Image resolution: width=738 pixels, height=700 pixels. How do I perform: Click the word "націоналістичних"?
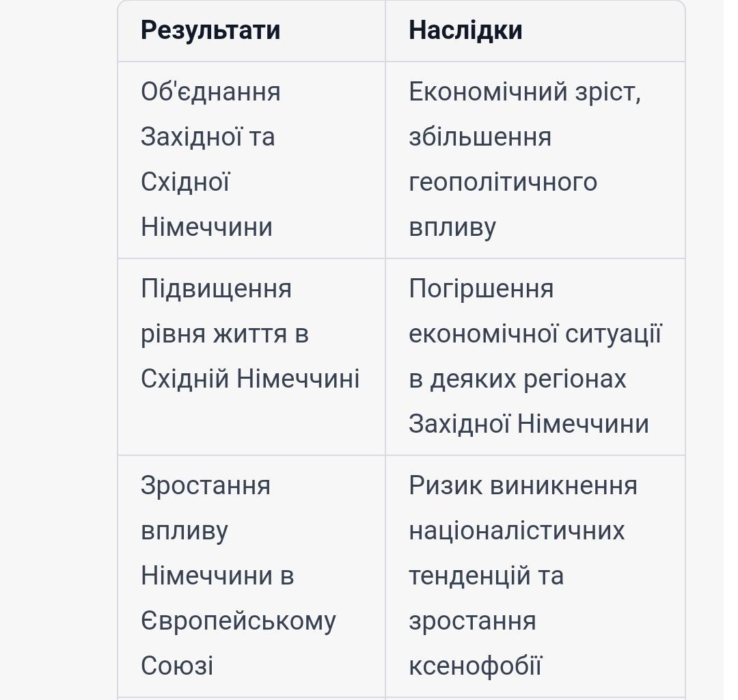(x=517, y=531)
